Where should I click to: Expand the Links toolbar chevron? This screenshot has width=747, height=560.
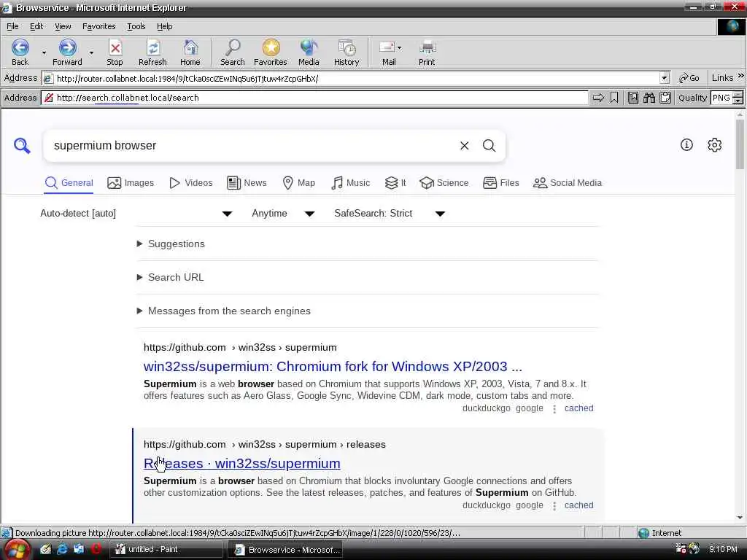coord(740,76)
